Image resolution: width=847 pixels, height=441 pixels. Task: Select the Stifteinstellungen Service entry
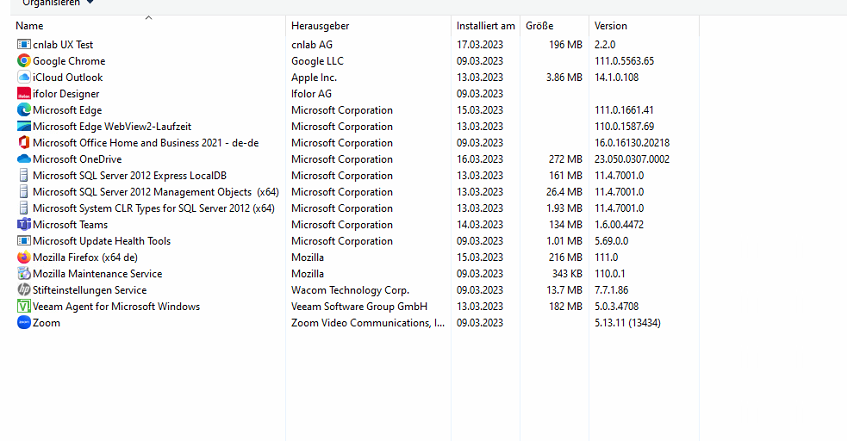coord(89,290)
